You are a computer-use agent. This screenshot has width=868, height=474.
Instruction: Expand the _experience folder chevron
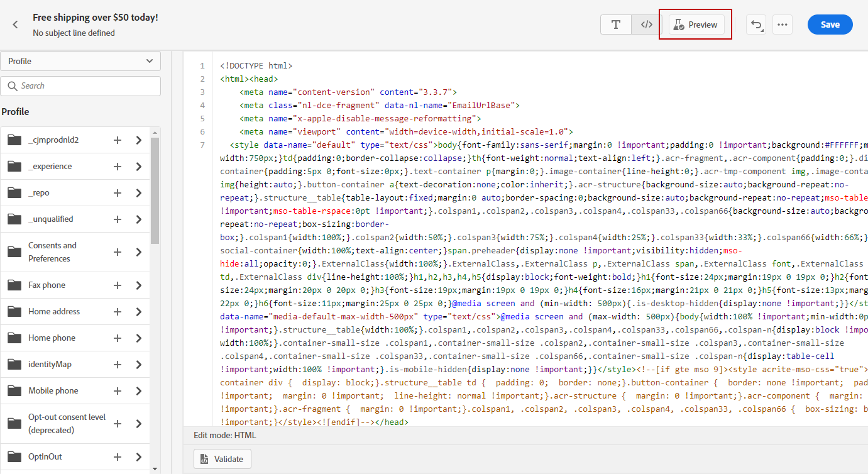[x=139, y=167]
